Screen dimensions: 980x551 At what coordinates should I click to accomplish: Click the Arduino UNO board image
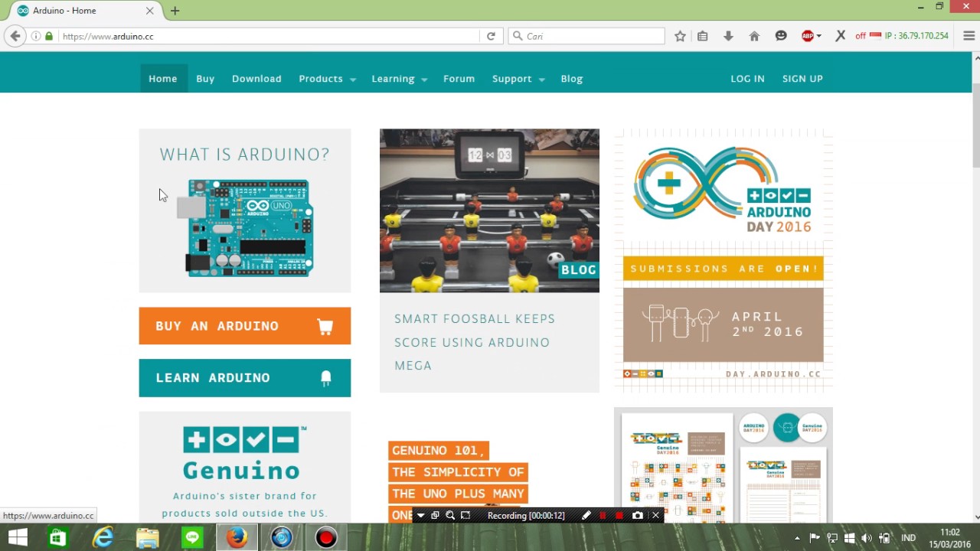pos(245,228)
